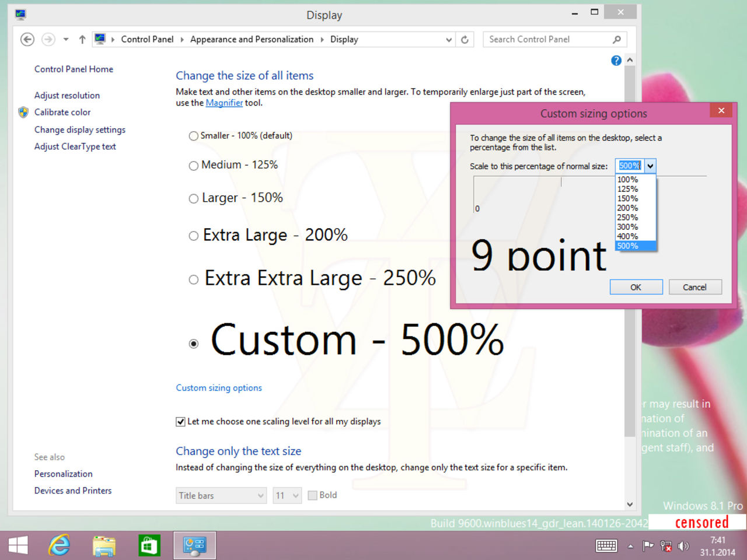Click the Calibrate color shield icon
The height and width of the screenshot is (560, 747).
pos(23,112)
